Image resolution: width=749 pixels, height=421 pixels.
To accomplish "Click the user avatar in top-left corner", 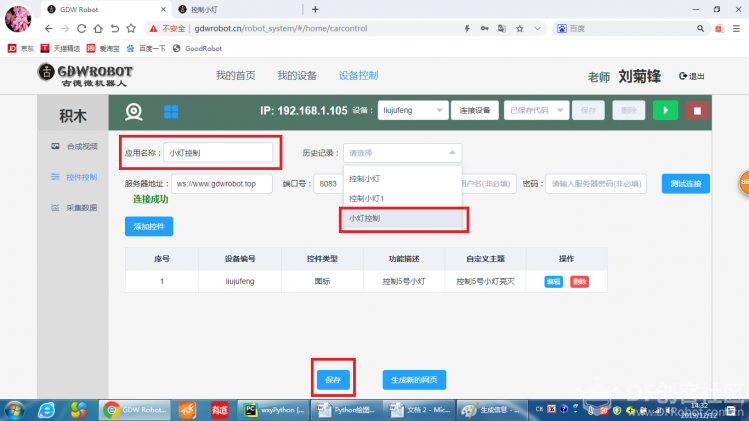I will pos(18,18).
